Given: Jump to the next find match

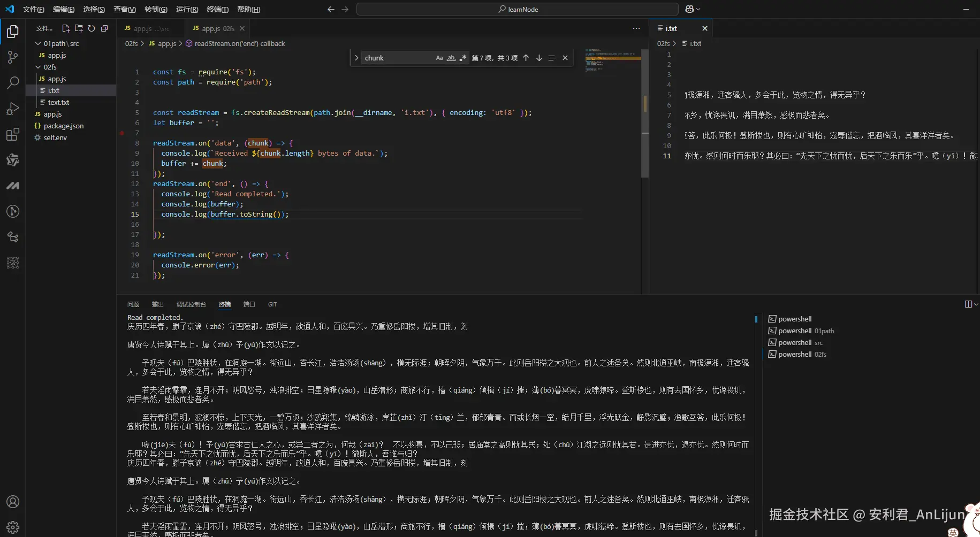Looking at the screenshot, I should 539,58.
